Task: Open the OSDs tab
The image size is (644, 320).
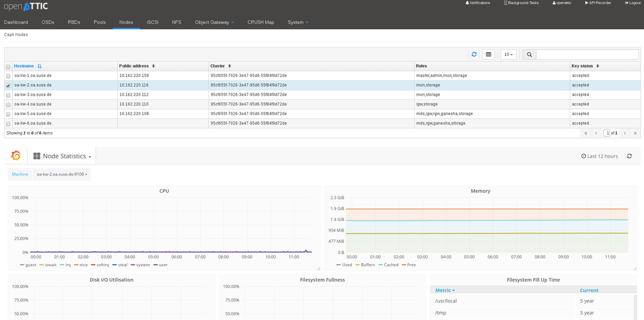Action: 48,22
